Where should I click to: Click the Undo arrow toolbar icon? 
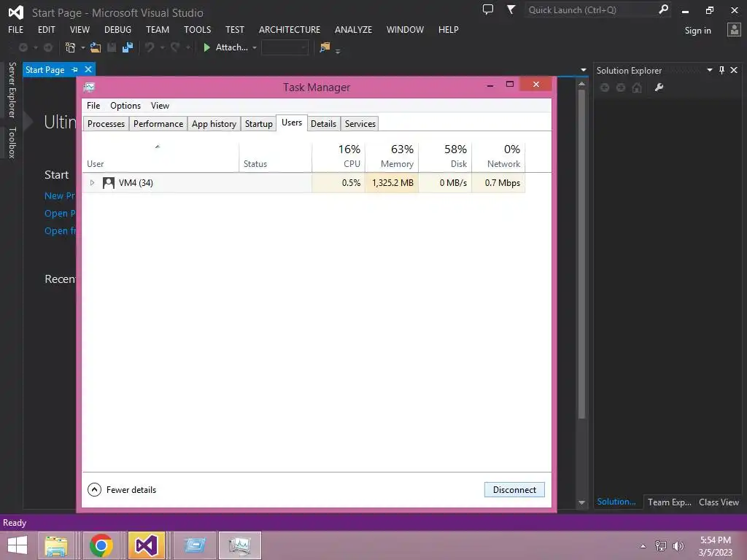coord(150,47)
